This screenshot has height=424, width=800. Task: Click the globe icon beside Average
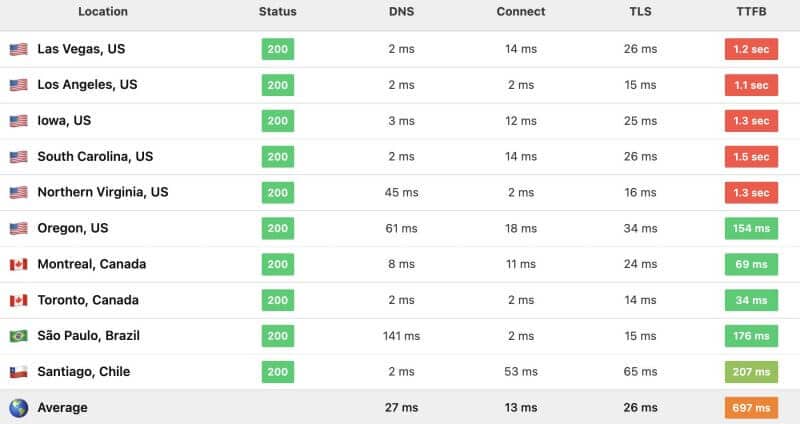coord(18,408)
